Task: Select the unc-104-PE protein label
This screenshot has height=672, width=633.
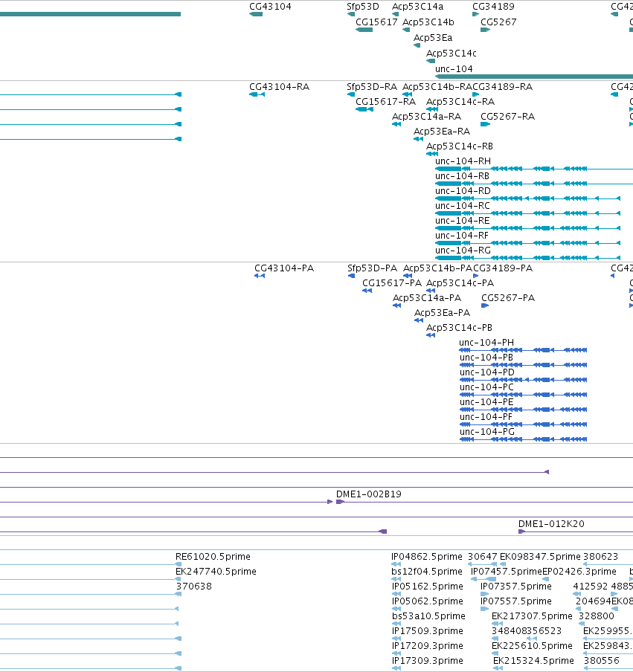Action: click(x=486, y=402)
